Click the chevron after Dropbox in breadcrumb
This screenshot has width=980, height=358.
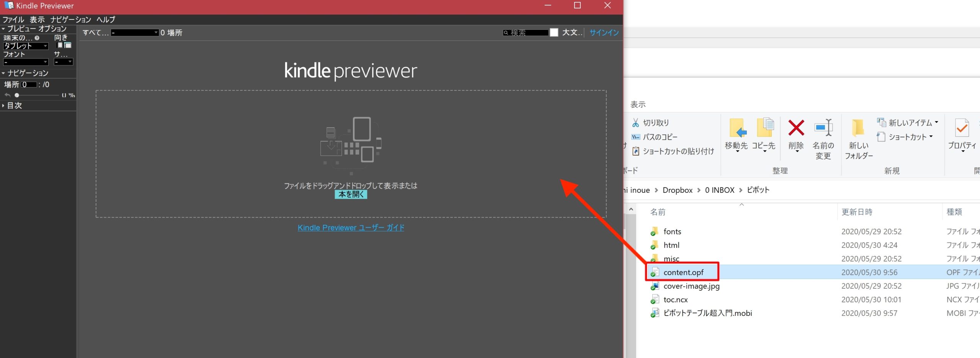699,190
